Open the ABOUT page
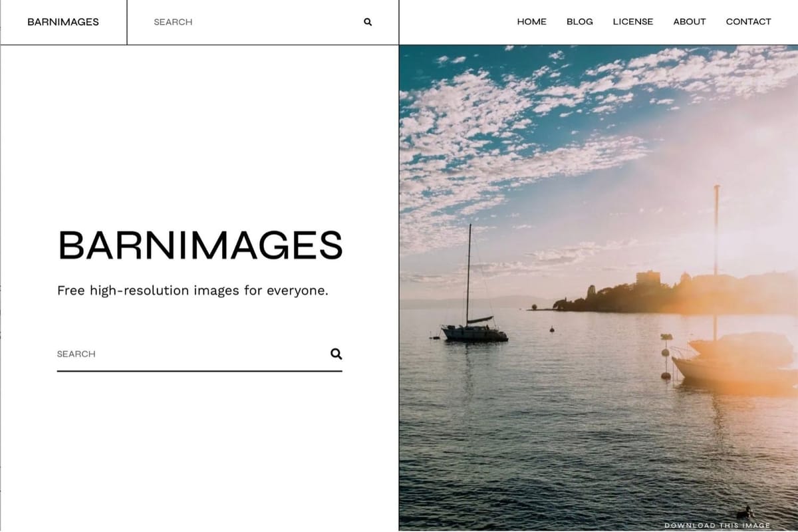Viewport: 798px width, 532px height. click(x=689, y=21)
